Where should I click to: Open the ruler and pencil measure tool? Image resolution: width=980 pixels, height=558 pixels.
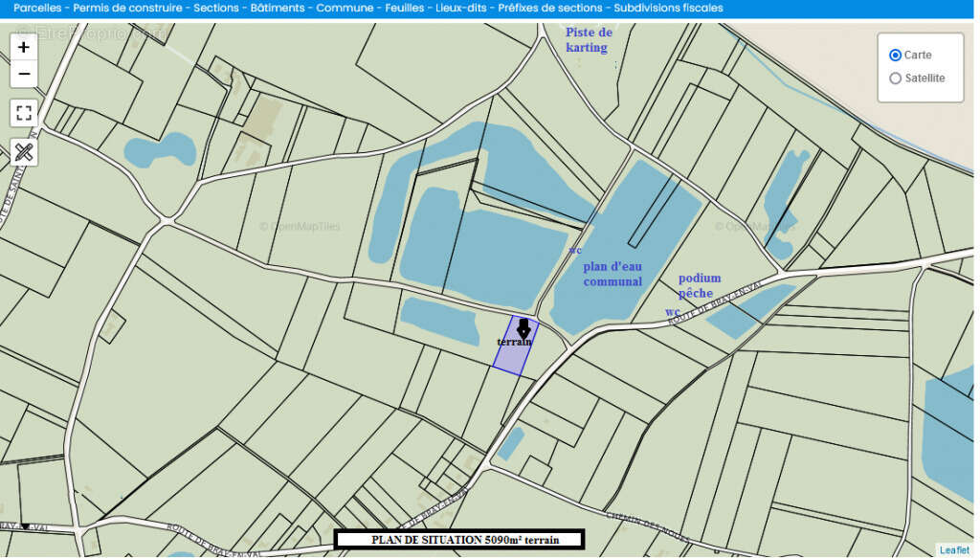tap(24, 151)
